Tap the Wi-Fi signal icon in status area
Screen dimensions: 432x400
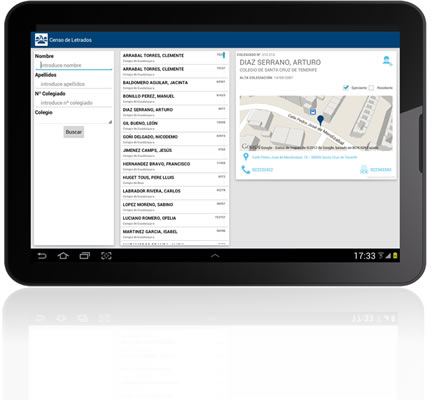tap(381, 256)
